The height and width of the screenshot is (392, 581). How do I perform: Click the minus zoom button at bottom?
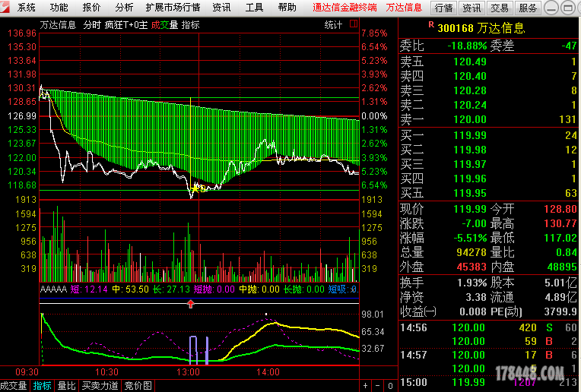pos(378,386)
